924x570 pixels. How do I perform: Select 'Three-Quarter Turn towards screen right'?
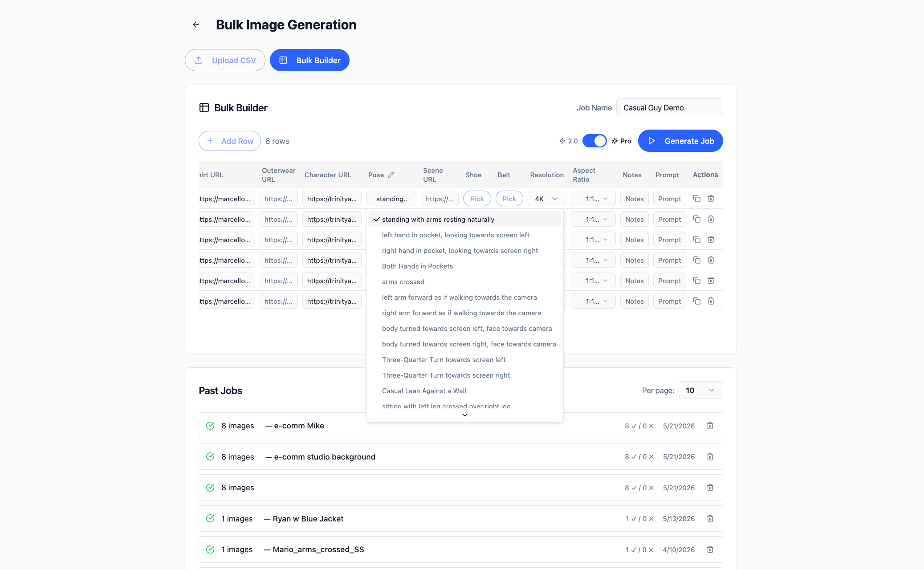tap(464, 375)
